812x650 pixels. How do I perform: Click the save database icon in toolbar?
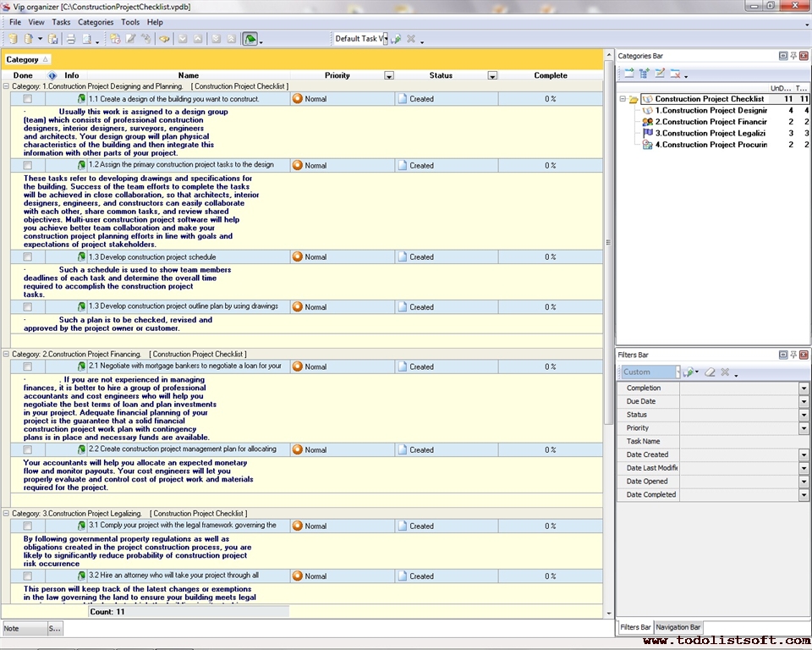pyautogui.click(x=52, y=39)
